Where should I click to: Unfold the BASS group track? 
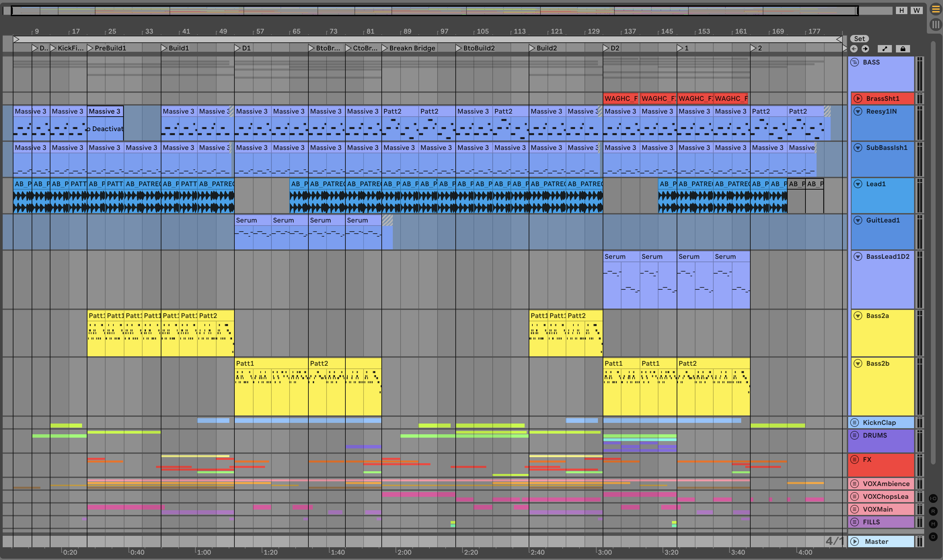point(855,62)
